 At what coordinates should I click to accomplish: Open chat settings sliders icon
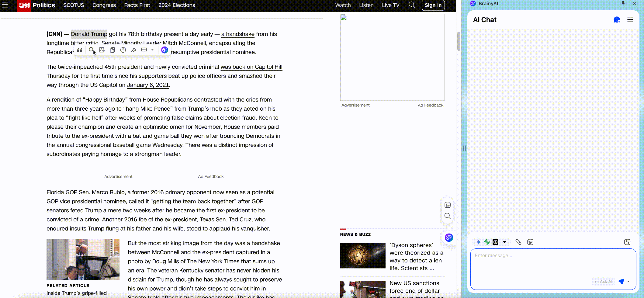tap(627, 242)
